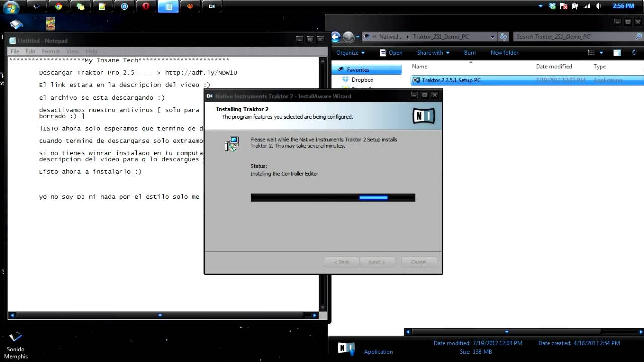Sort files by the Name column

419,67
